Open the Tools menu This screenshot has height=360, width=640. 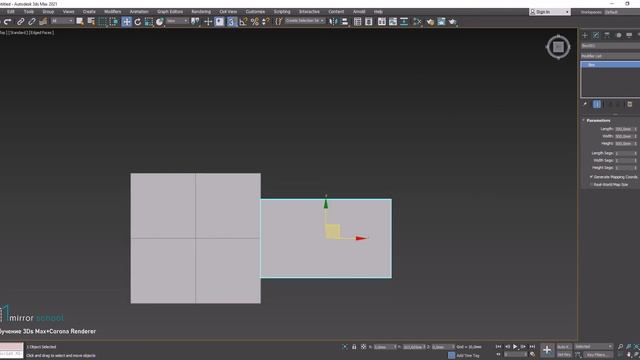pyautogui.click(x=29, y=12)
